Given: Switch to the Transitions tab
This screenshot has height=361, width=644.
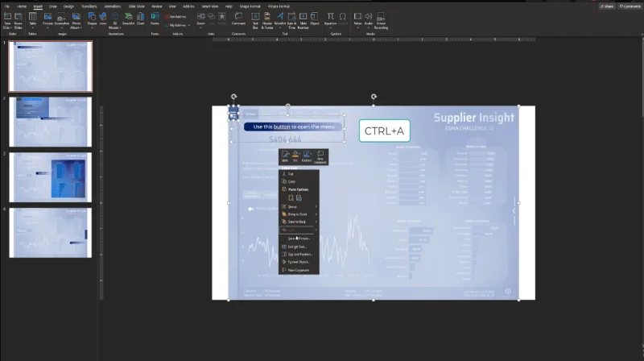Looking at the screenshot, I should click(x=89, y=6).
